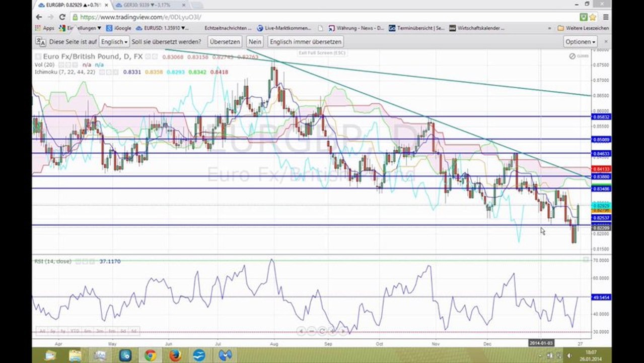Select the RSI (14, close) indicator legend

tap(52, 261)
